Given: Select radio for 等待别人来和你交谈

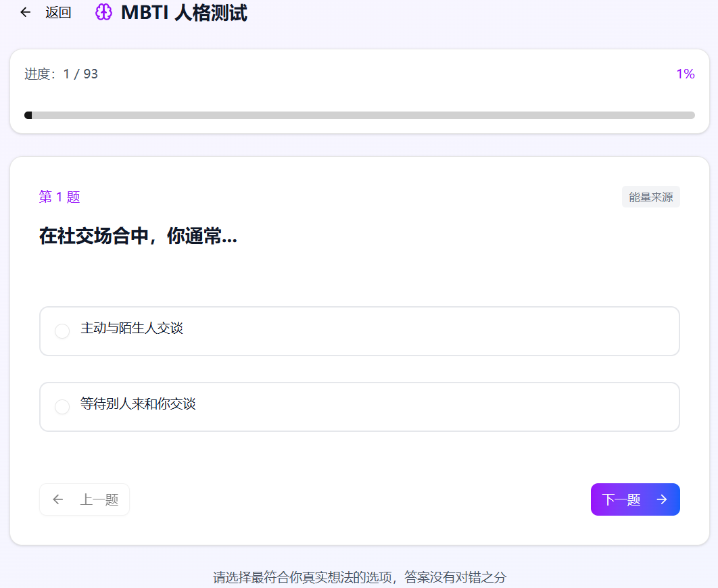Looking at the screenshot, I should (62, 406).
